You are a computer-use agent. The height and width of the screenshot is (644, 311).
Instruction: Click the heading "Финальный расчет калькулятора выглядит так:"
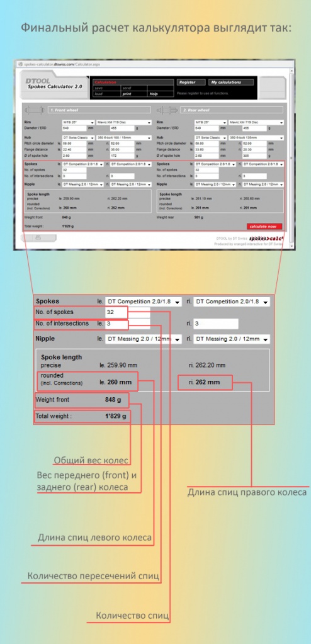[155, 29]
